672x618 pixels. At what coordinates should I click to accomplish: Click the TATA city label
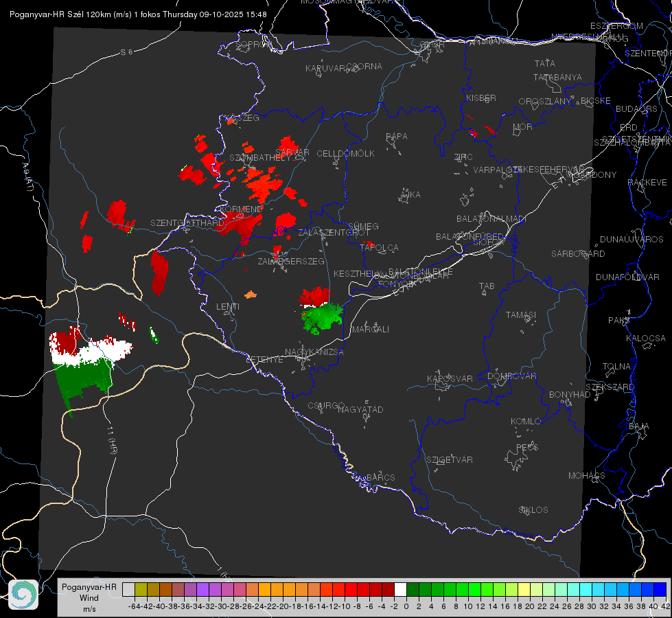[x=545, y=63]
